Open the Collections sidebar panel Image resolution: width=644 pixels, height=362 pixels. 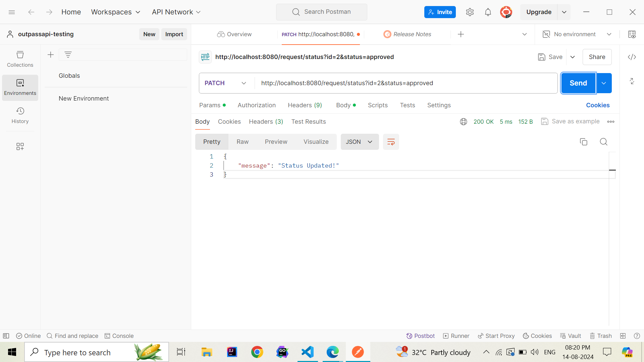tap(20, 59)
